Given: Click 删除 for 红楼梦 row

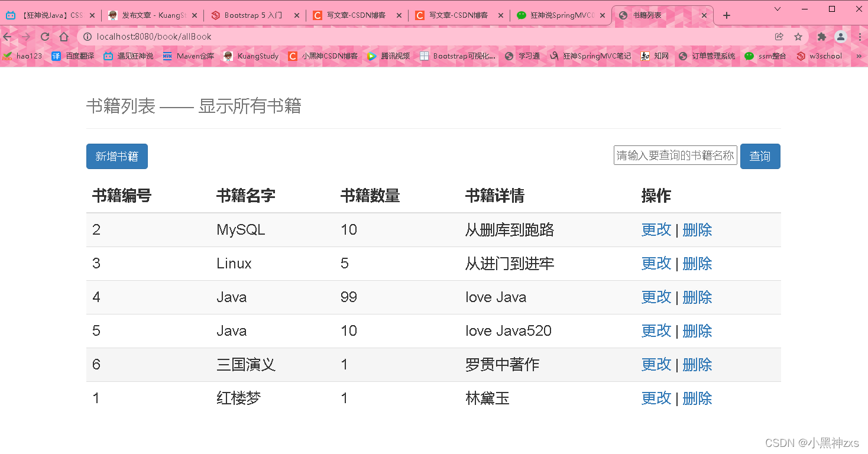Looking at the screenshot, I should point(697,398).
